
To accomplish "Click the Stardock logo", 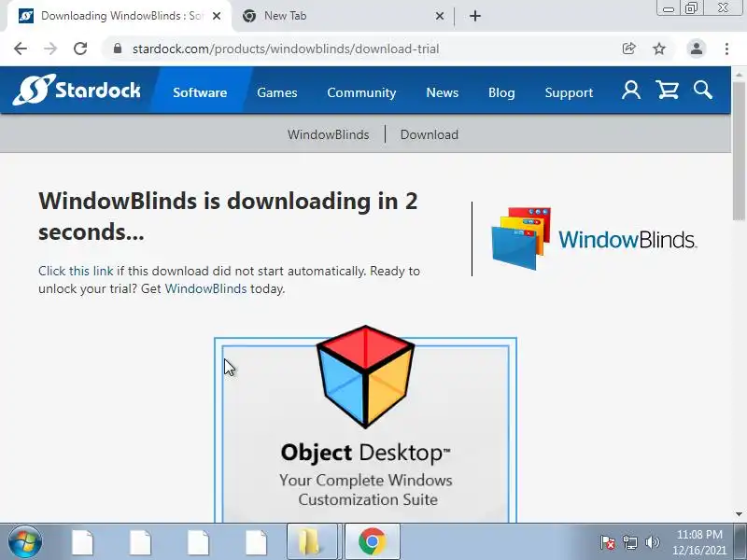I will pos(77,90).
